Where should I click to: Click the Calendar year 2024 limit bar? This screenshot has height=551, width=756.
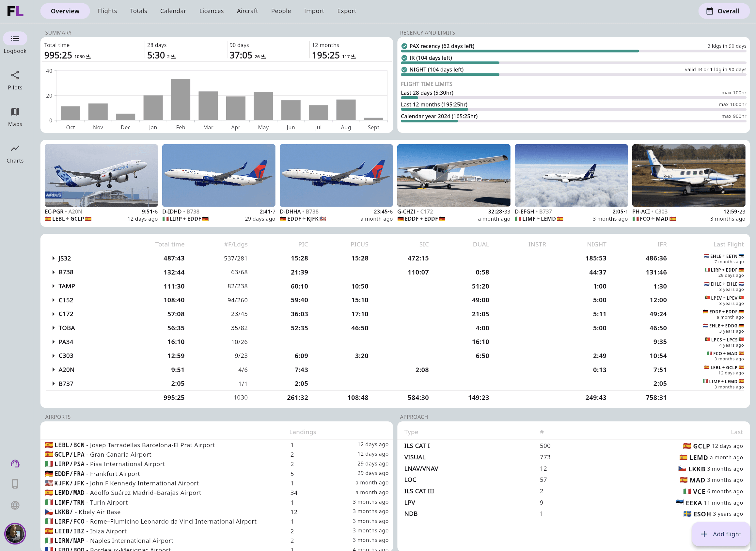(x=573, y=121)
